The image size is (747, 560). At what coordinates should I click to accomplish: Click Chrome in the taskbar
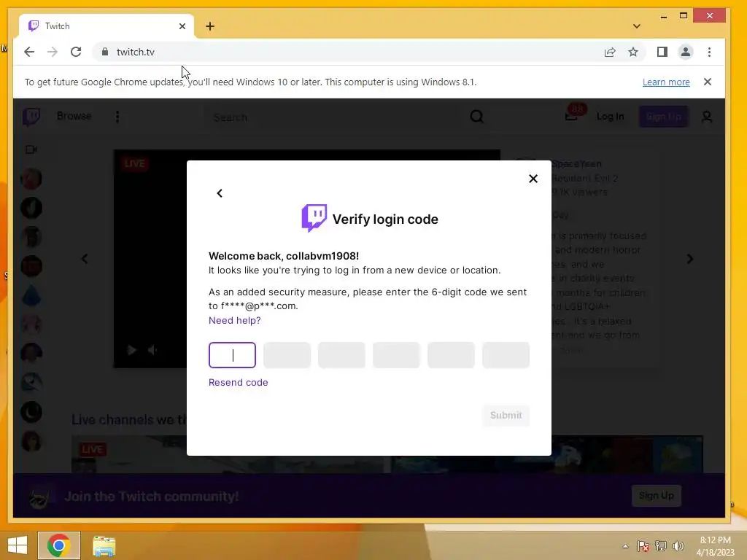[59, 545]
